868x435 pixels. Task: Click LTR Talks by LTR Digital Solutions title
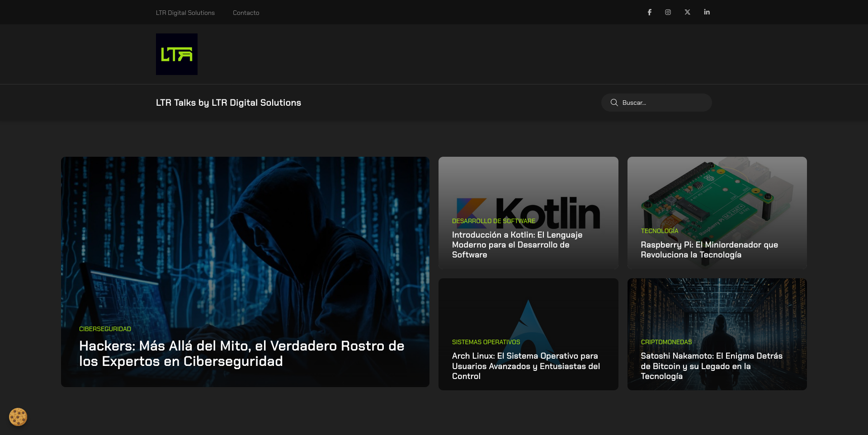[228, 103]
